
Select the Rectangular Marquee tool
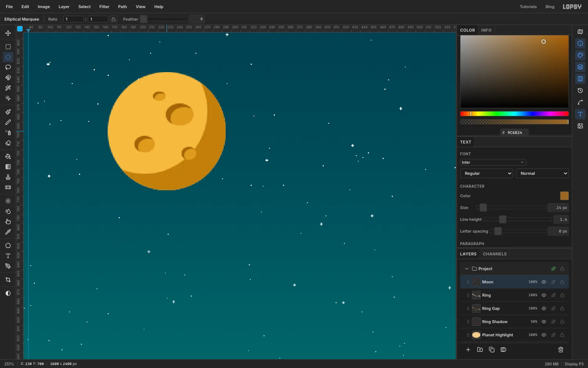coord(8,47)
